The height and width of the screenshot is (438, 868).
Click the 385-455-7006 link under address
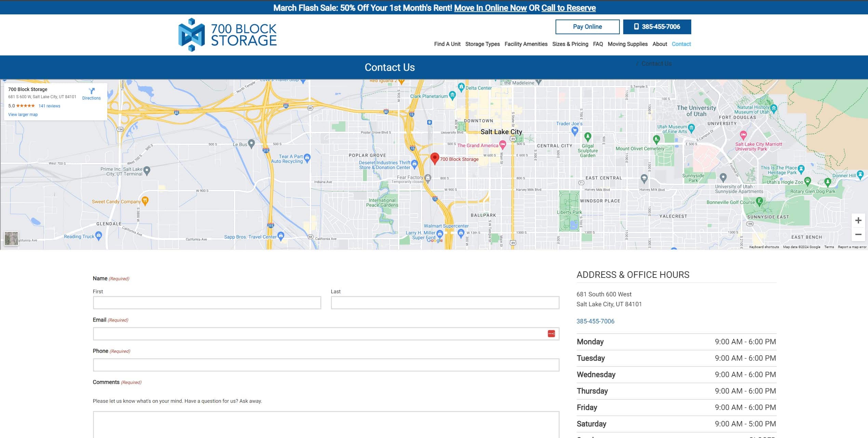(x=595, y=321)
